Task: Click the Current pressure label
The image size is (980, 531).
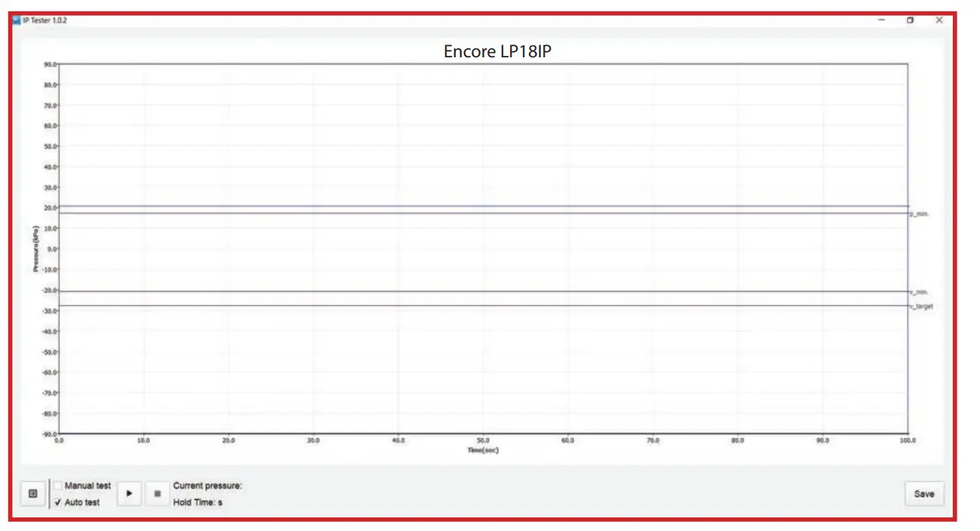Action: pyautogui.click(x=207, y=486)
